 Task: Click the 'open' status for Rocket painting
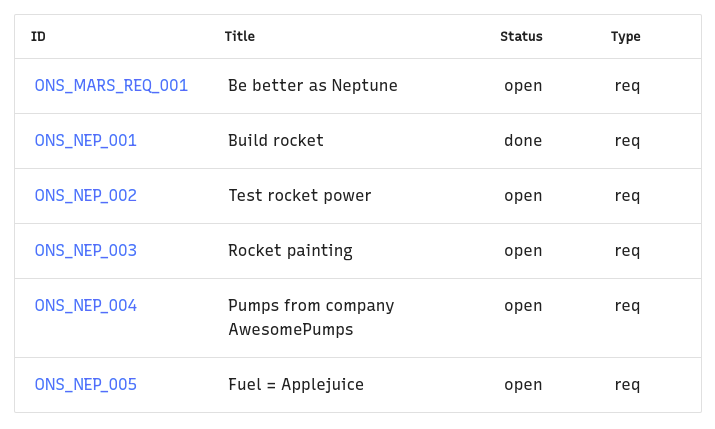coord(523,251)
